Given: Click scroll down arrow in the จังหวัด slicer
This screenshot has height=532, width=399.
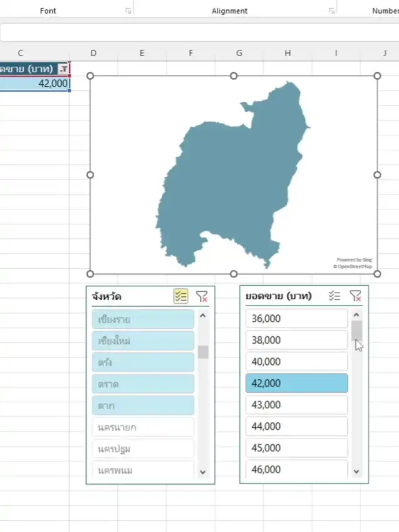Looking at the screenshot, I should pyautogui.click(x=203, y=472).
